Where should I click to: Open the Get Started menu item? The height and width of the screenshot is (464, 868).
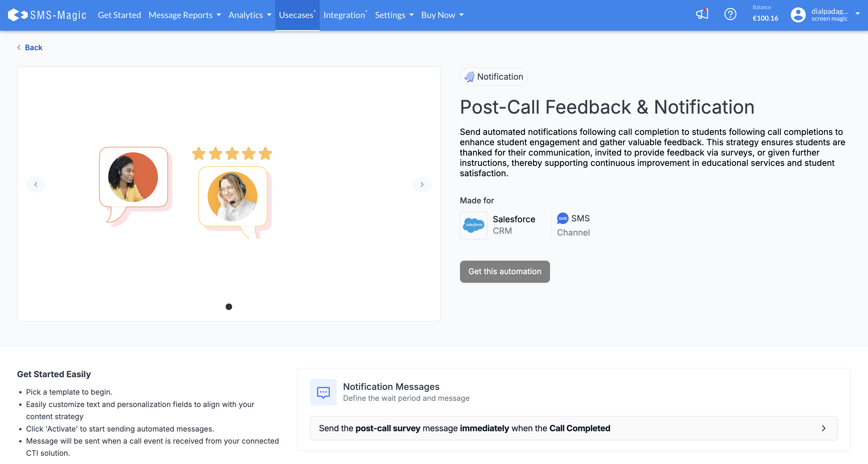[119, 15]
